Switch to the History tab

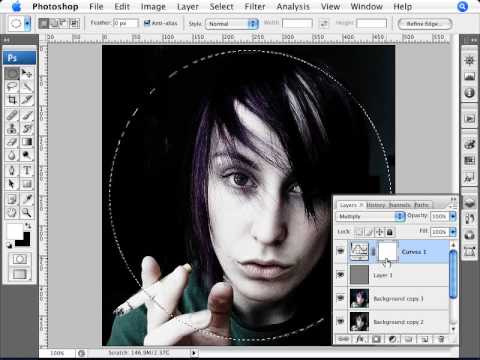(376, 205)
